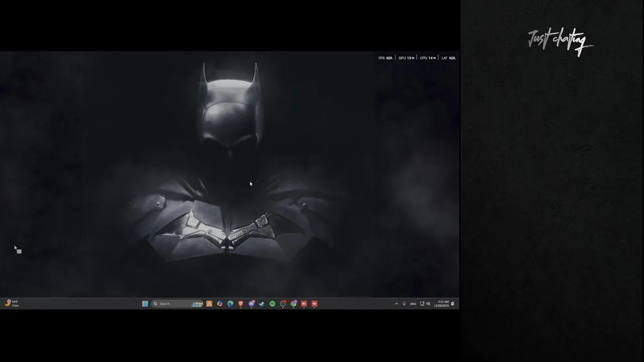Open Google Chrome on the taskbar

293,304
